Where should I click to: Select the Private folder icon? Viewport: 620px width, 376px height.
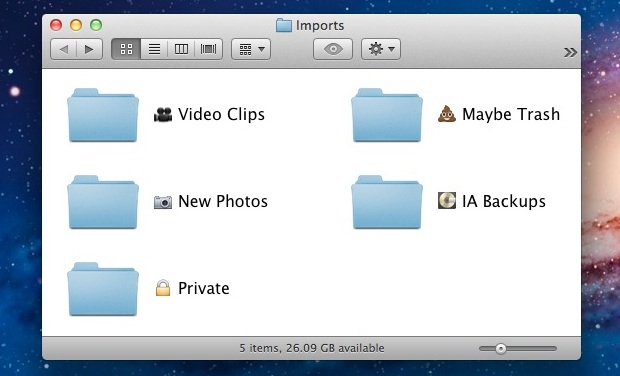[x=103, y=289]
